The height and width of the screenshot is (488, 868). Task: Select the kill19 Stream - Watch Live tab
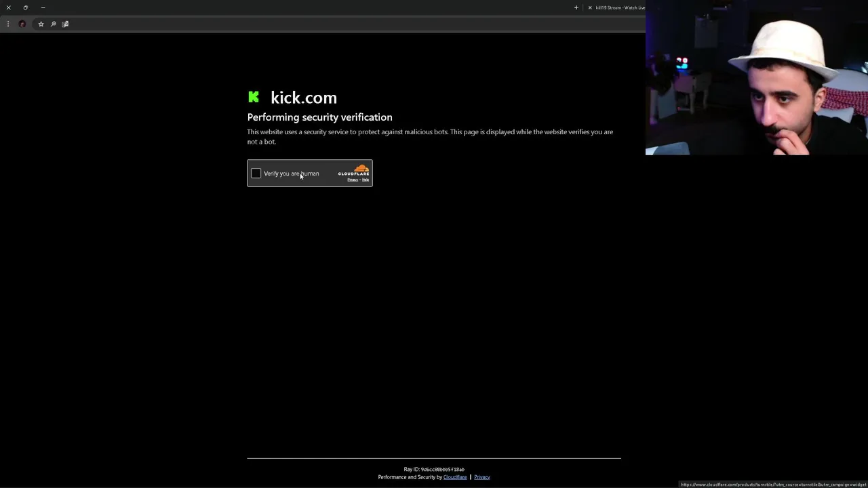(620, 7)
